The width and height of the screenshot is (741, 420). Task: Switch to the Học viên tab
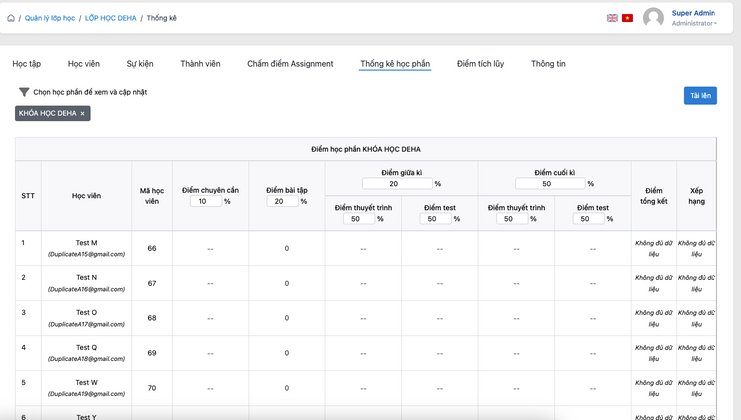pos(84,64)
